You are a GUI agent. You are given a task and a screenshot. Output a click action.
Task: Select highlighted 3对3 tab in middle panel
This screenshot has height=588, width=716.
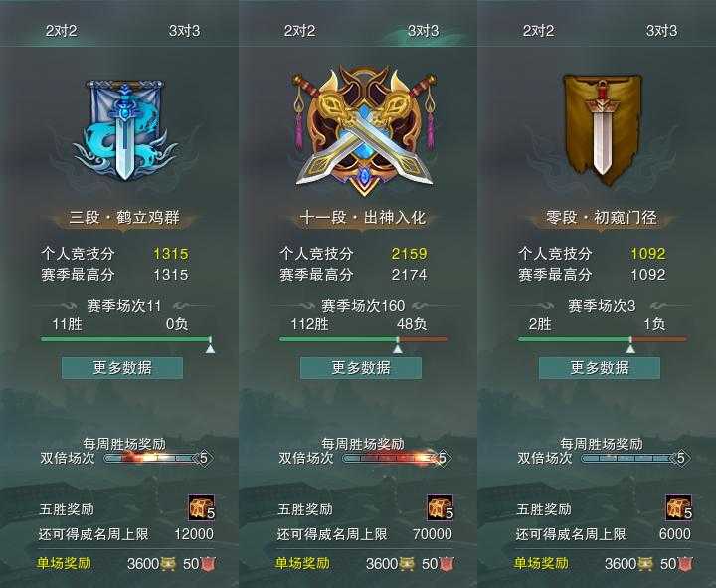point(424,31)
